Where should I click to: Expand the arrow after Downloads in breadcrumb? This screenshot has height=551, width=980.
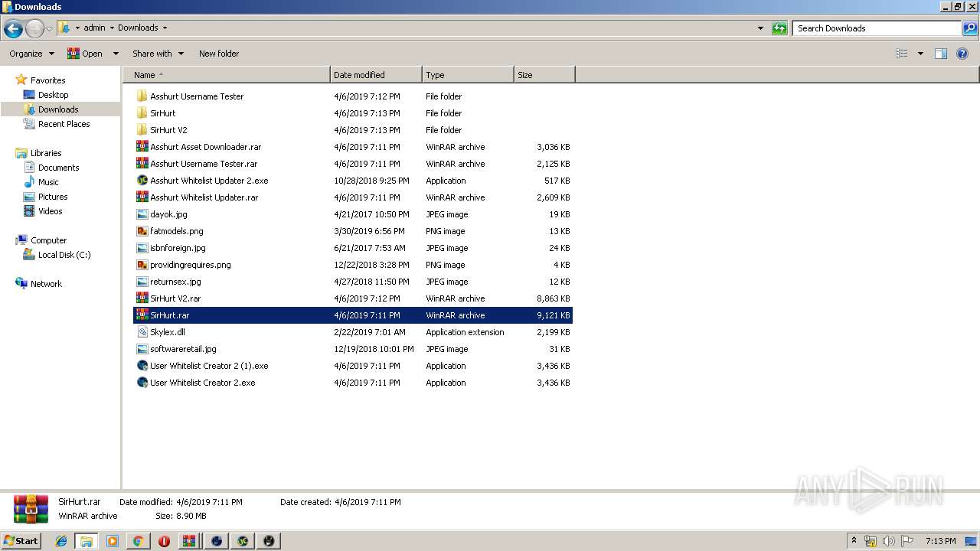pos(165,28)
